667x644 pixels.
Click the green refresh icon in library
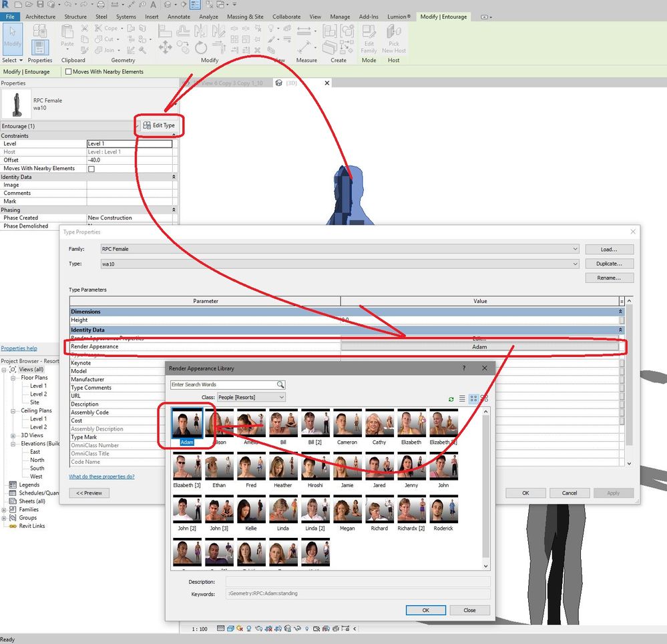(451, 399)
